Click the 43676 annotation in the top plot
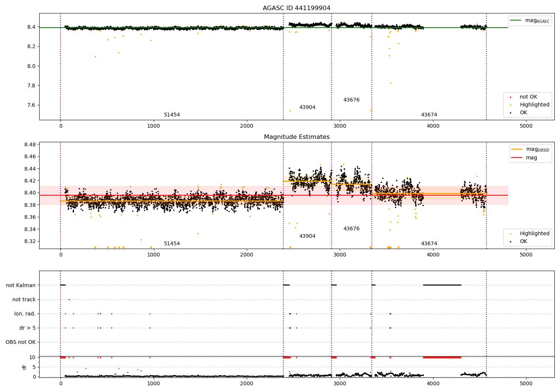560x392 pixels. click(x=351, y=100)
